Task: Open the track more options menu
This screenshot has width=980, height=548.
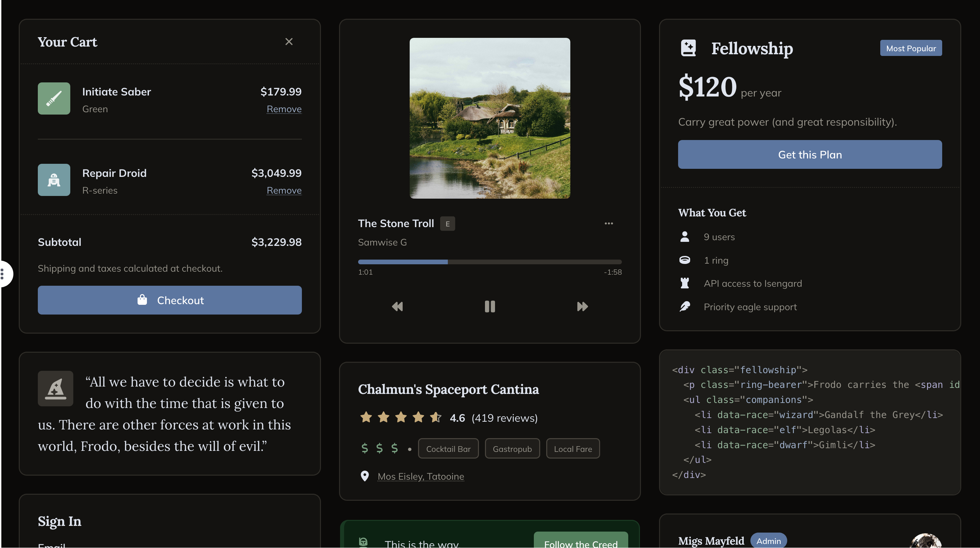Action: coord(608,223)
